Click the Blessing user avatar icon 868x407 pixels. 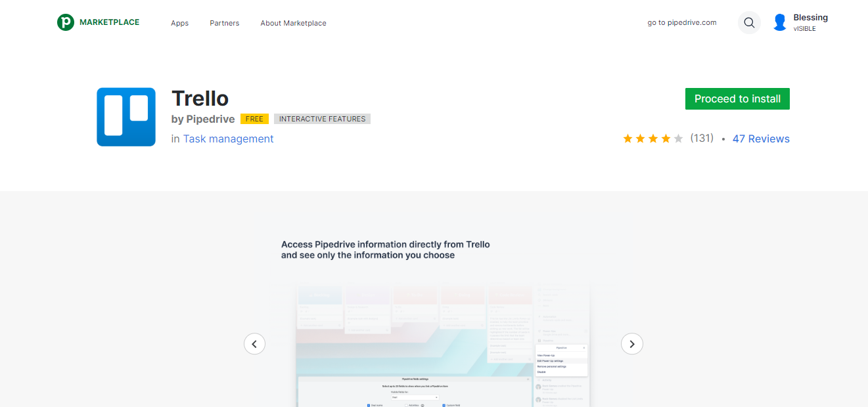coord(779,22)
